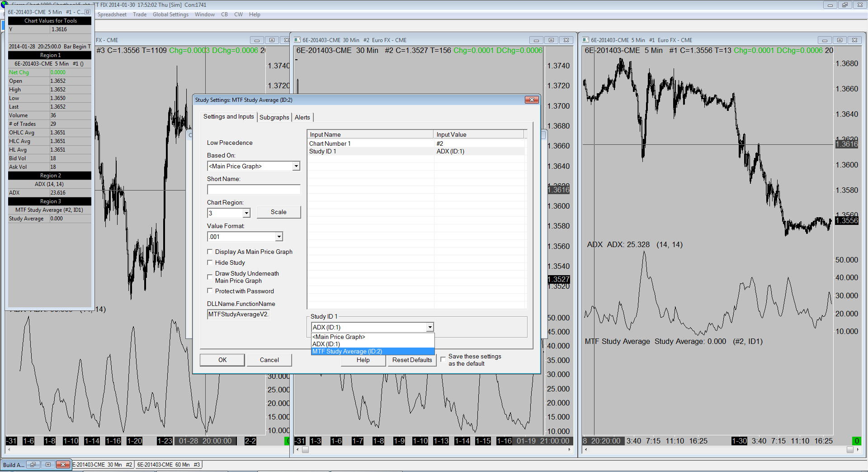Close the minimized Build A... window

[x=63, y=465]
